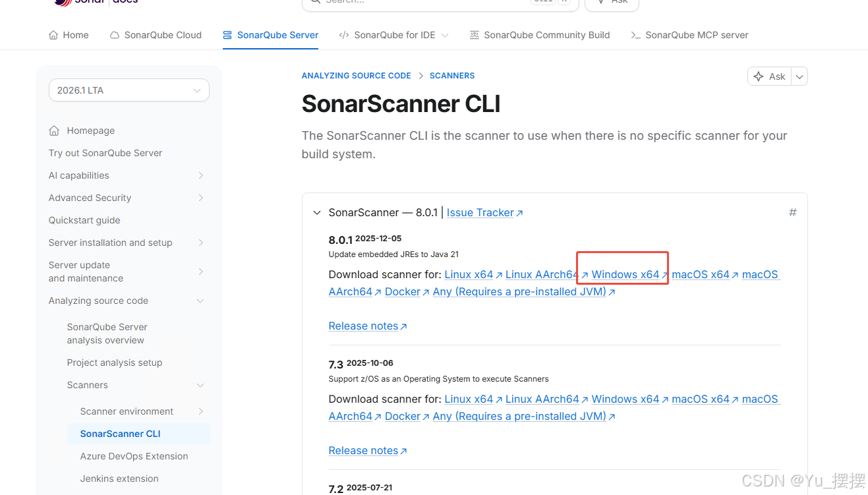Download 8.0.1 Docker scanner
This screenshot has height=495, width=868.
403,291
